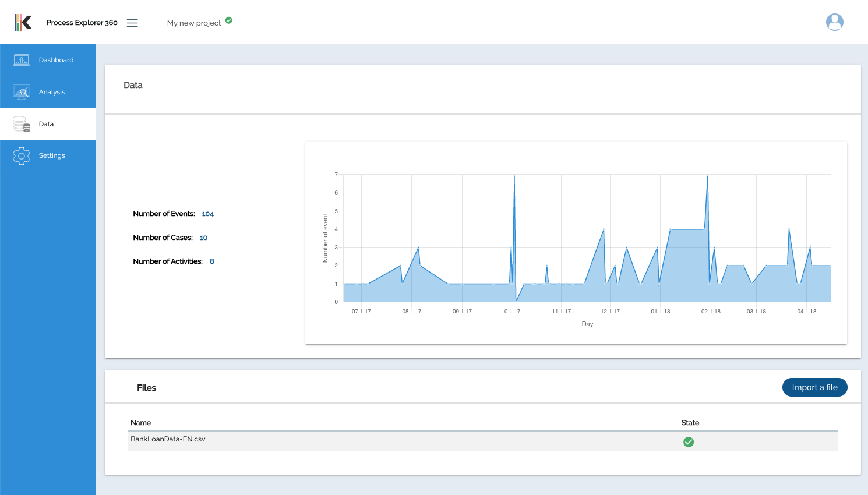Click the Data page heading
The image size is (868, 495).
[x=133, y=85]
